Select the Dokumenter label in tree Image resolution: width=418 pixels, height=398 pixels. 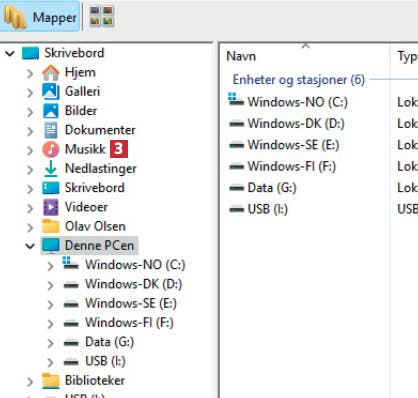tap(100, 130)
